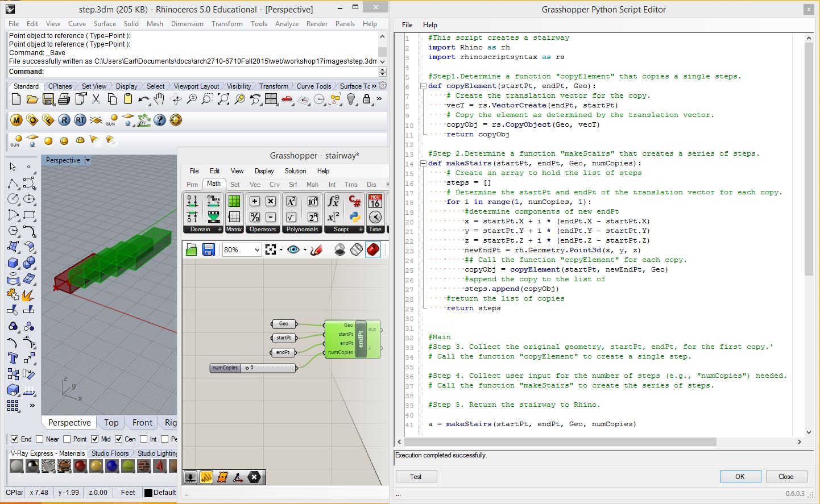Viewport: 820px width, 504px height.
Task: Click the Geo parameter node on canvas
Action: tap(283, 324)
